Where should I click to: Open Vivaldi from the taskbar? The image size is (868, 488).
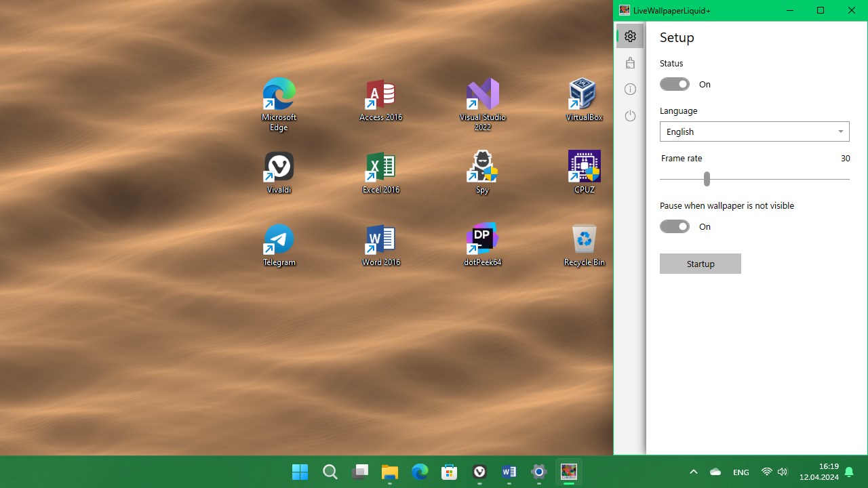479,472
